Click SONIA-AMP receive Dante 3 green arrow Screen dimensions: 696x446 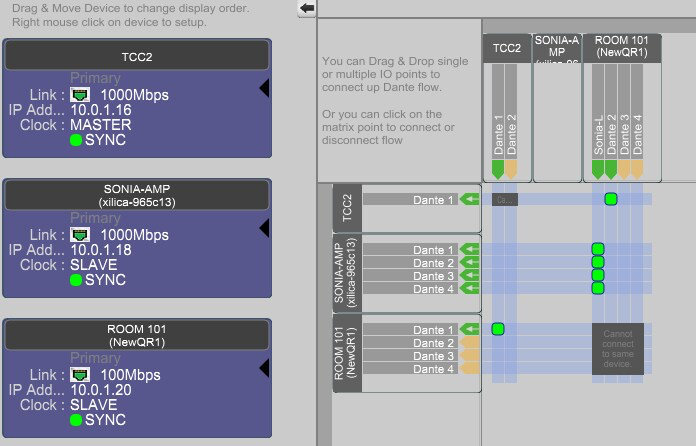tap(470, 275)
